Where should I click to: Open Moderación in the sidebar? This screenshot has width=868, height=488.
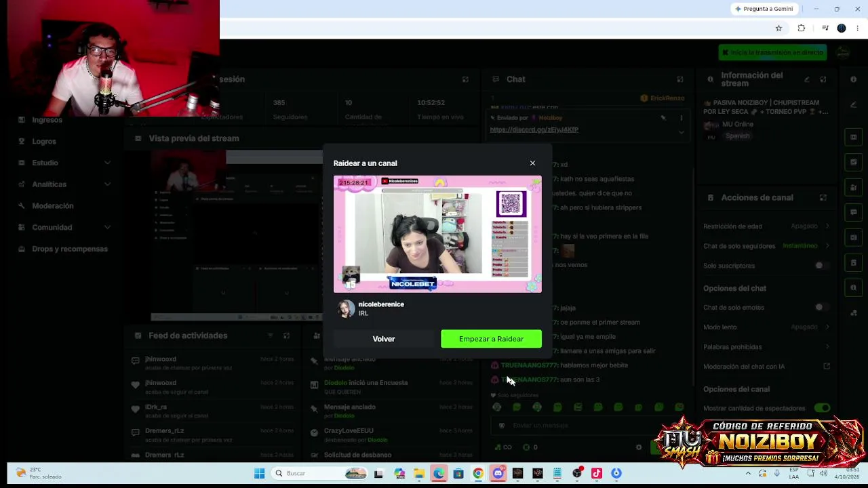[53, 206]
